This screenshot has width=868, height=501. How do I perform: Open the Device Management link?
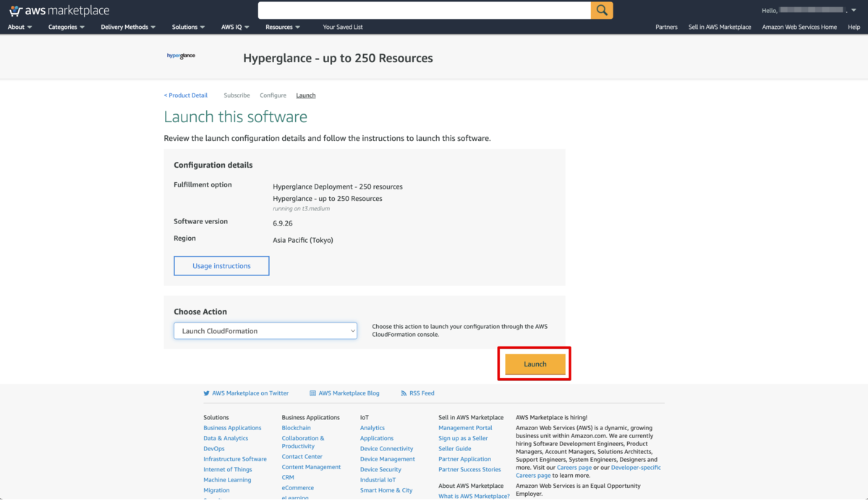(x=388, y=459)
